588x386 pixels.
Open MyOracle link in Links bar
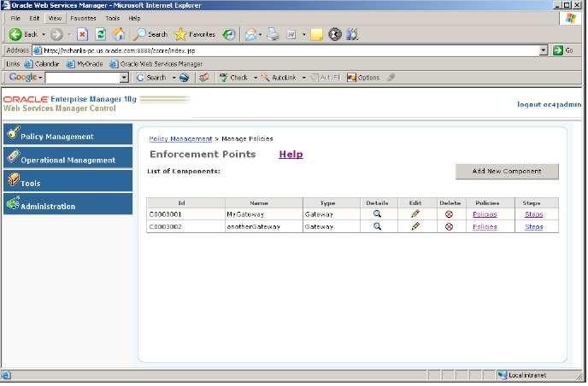[x=85, y=64]
